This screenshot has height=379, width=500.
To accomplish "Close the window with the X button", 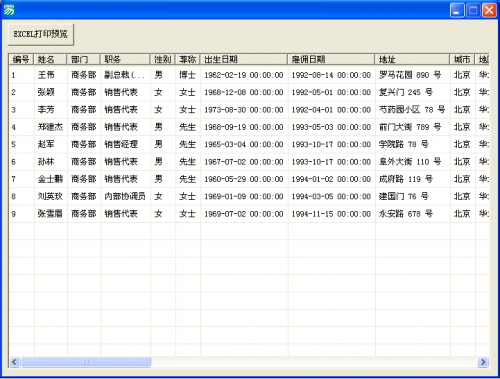I will tap(489, 10).
